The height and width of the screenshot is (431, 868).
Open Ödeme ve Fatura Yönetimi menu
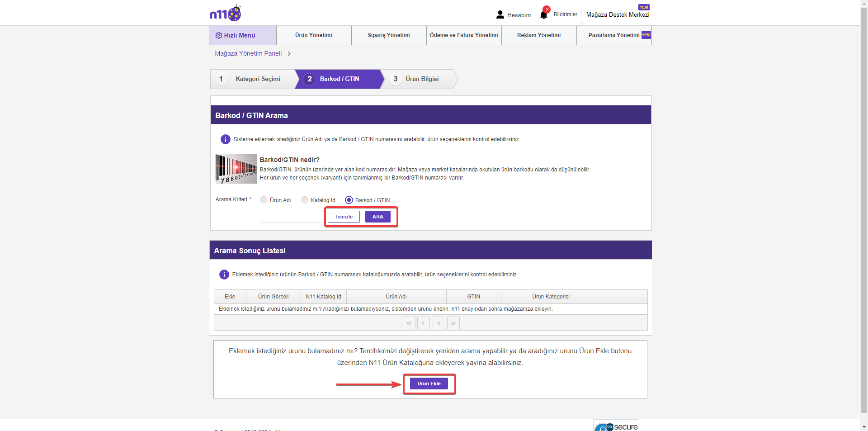(x=464, y=35)
